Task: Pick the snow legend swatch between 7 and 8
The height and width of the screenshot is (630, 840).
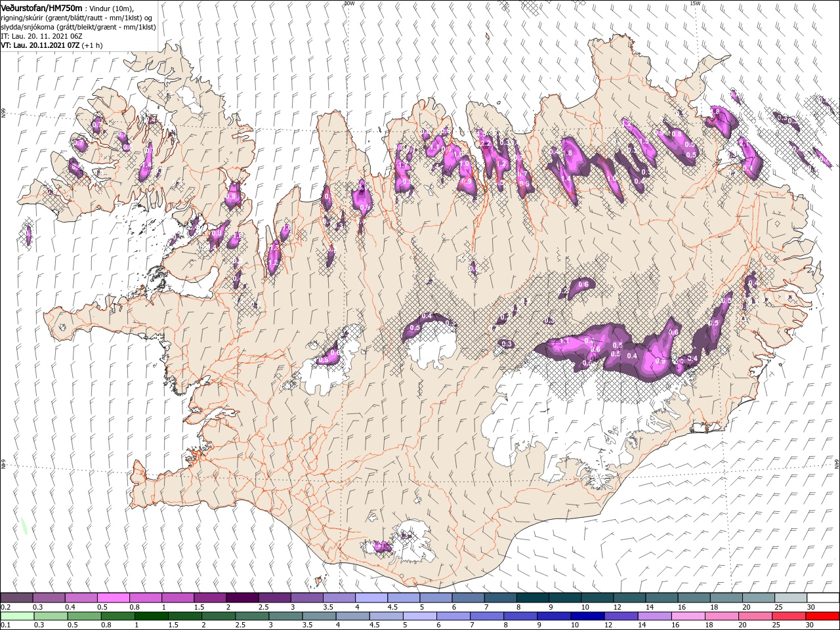Action: pos(499,598)
